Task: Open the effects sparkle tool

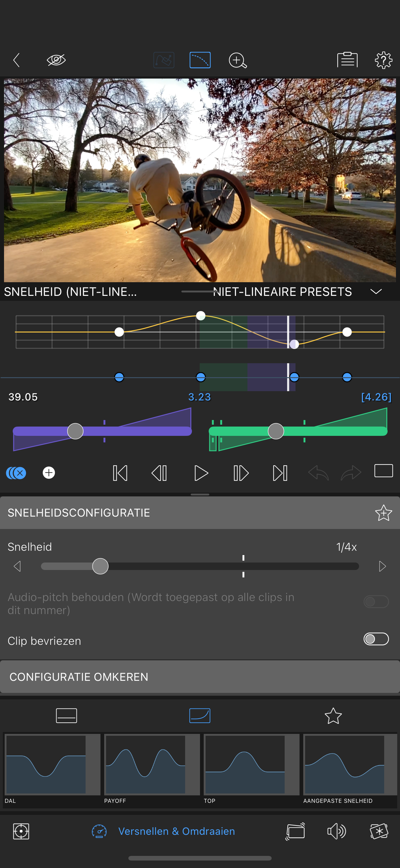Action: pos(379,831)
